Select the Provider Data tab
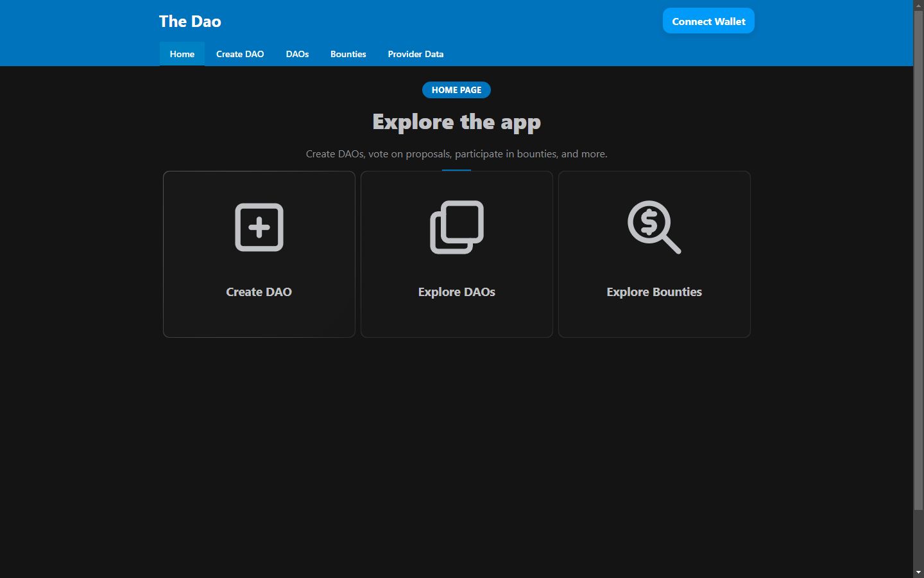This screenshot has width=924, height=578. click(416, 54)
